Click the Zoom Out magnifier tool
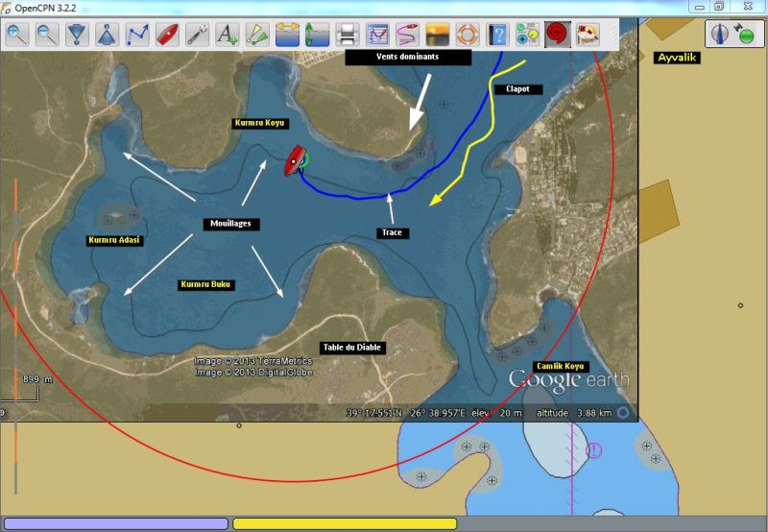 coord(47,36)
